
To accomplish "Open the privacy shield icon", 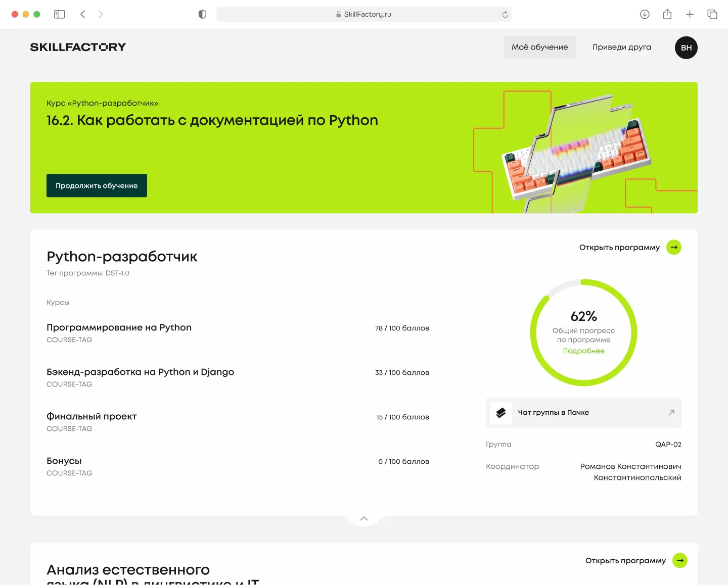I will click(202, 14).
